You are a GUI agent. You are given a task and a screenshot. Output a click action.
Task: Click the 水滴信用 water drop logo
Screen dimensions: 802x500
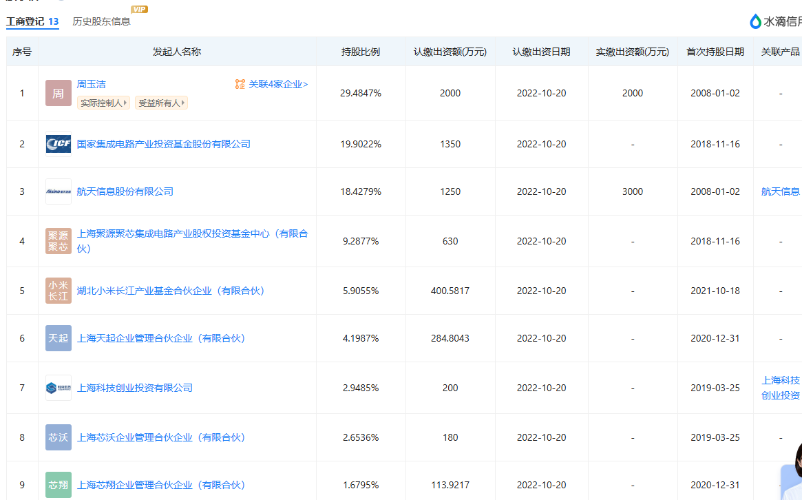(x=755, y=21)
